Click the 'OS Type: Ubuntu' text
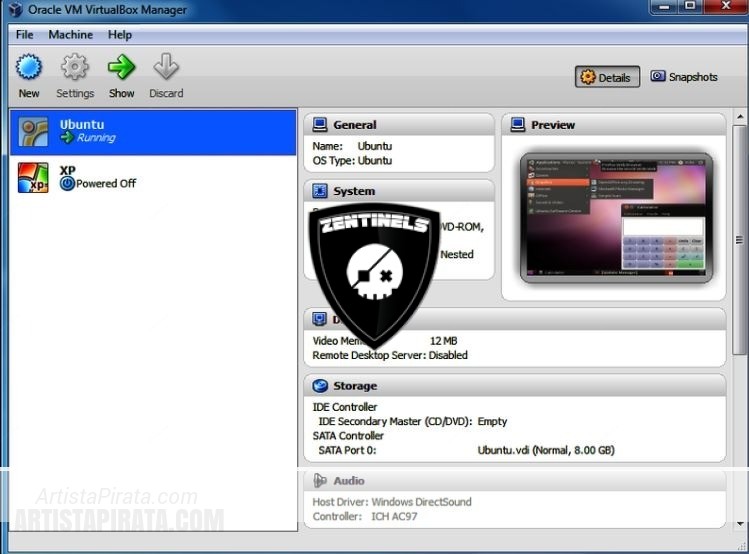Viewport: 749px width, 554px height. click(352, 160)
